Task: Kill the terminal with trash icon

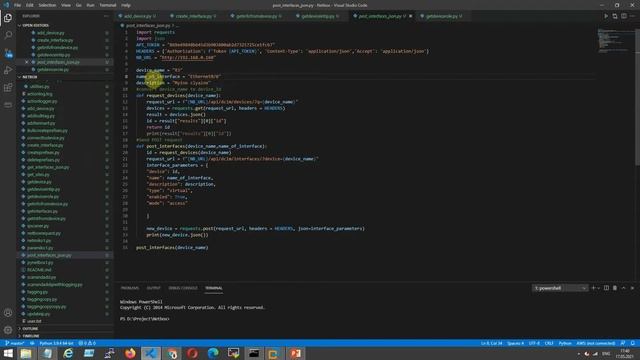Action: coord(615,288)
